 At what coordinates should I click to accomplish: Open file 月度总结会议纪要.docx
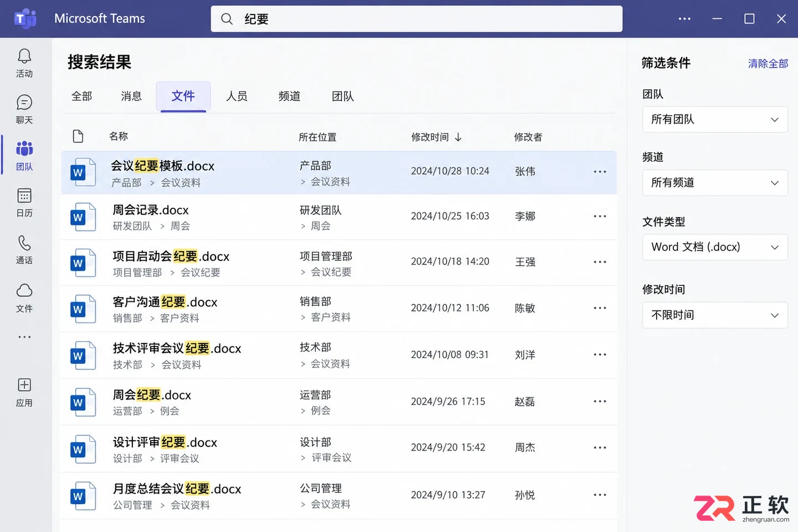177,489
